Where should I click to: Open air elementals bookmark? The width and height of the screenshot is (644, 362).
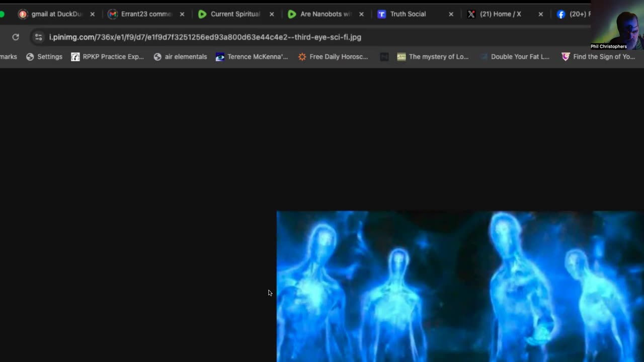click(x=180, y=57)
